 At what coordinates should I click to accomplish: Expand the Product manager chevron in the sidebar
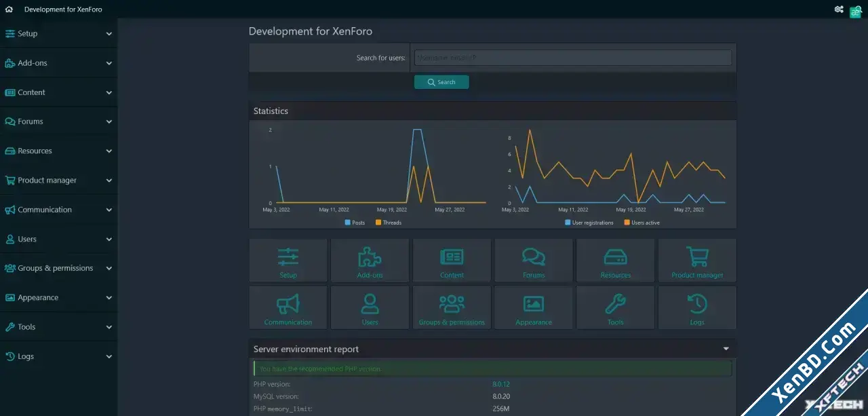tap(109, 181)
